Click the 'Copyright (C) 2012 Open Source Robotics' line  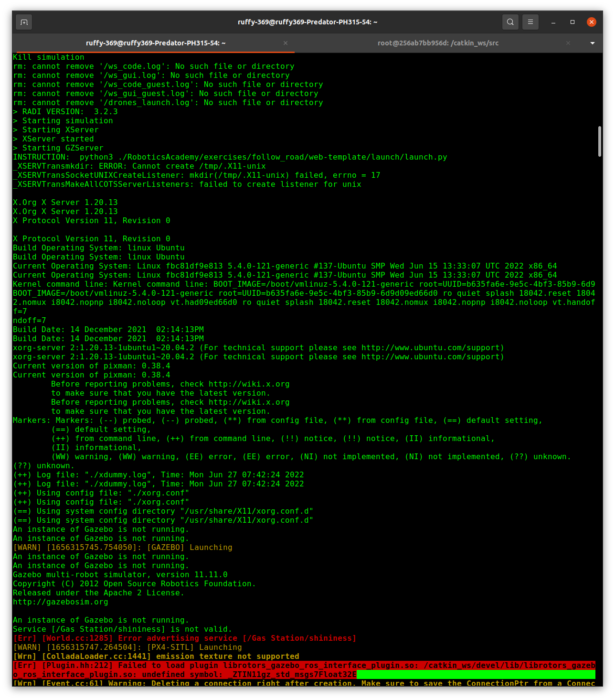pyautogui.click(x=135, y=584)
